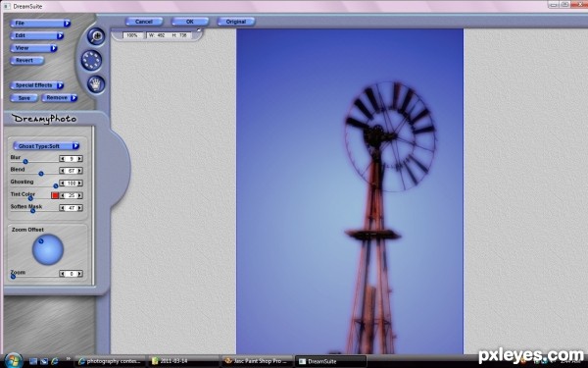This screenshot has height=368, width=588.
Task: Click the OK button
Action: coord(190,22)
